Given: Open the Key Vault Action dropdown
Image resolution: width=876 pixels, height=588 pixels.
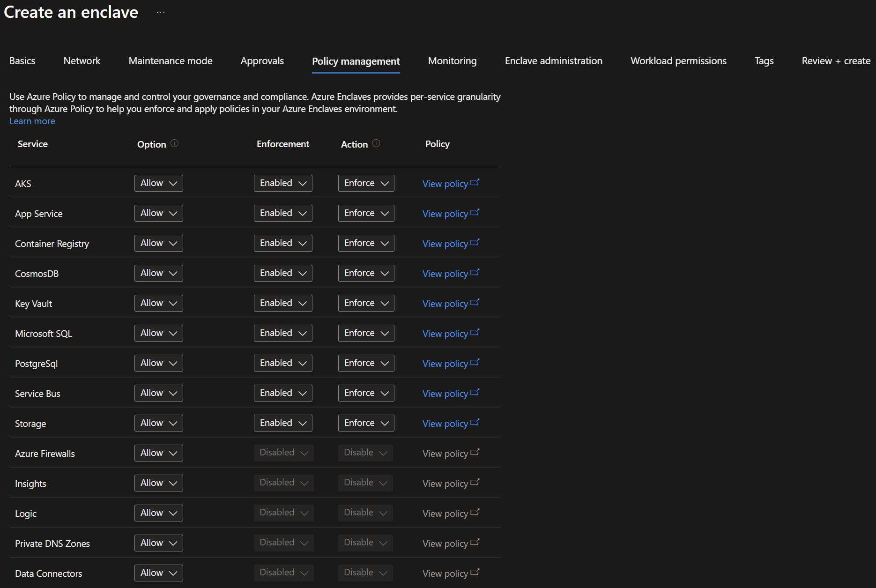Looking at the screenshot, I should click(x=366, y=303).
